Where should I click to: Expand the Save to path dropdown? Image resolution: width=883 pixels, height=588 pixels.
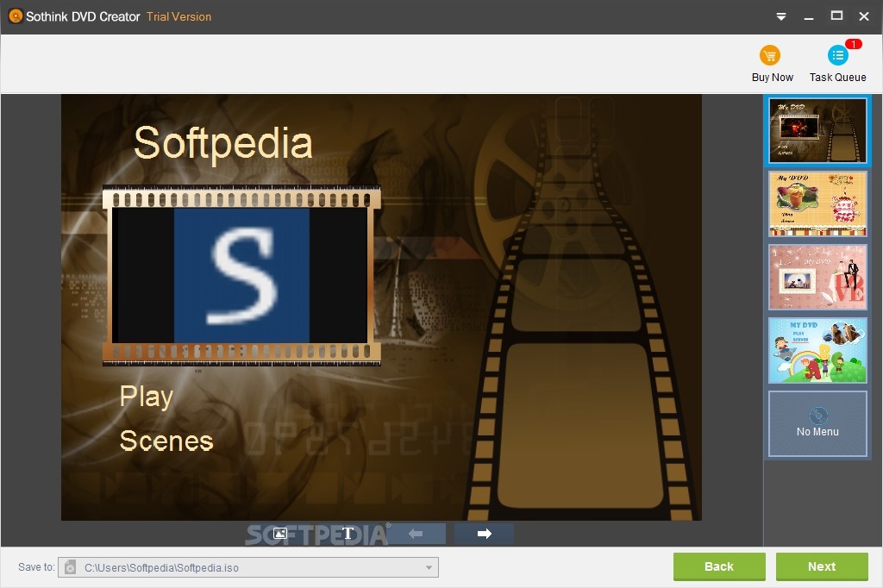pos(429,567)
